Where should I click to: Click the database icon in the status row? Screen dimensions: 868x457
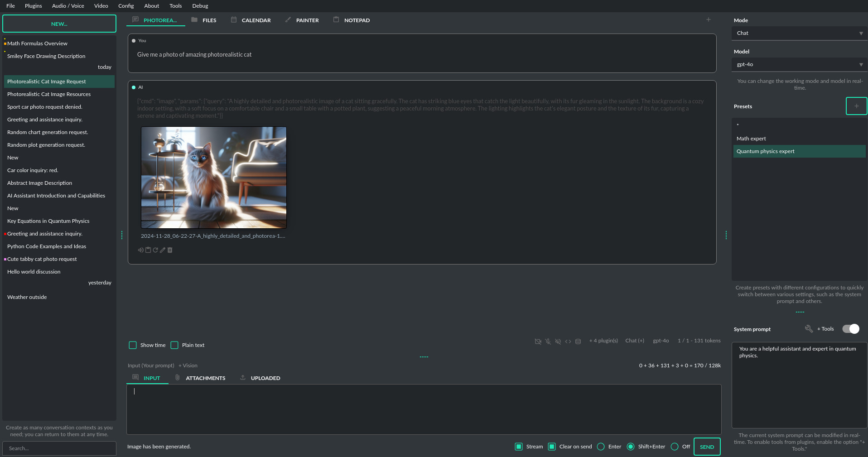pos(578,342)
